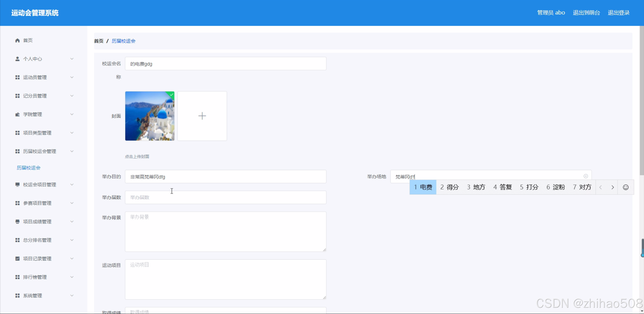This screenshot has height=314, width=644.
Task: Click the 项目记录管理 chart icon
Action: [17, 259]
